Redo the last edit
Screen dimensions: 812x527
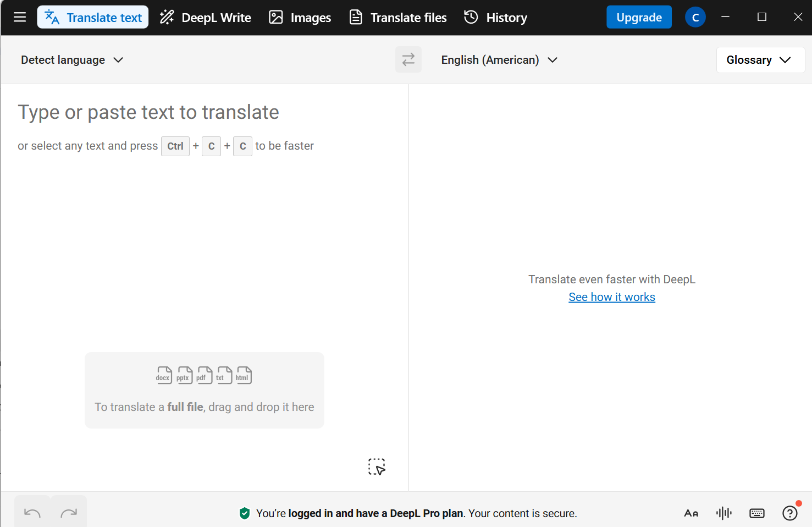[69, 513]
